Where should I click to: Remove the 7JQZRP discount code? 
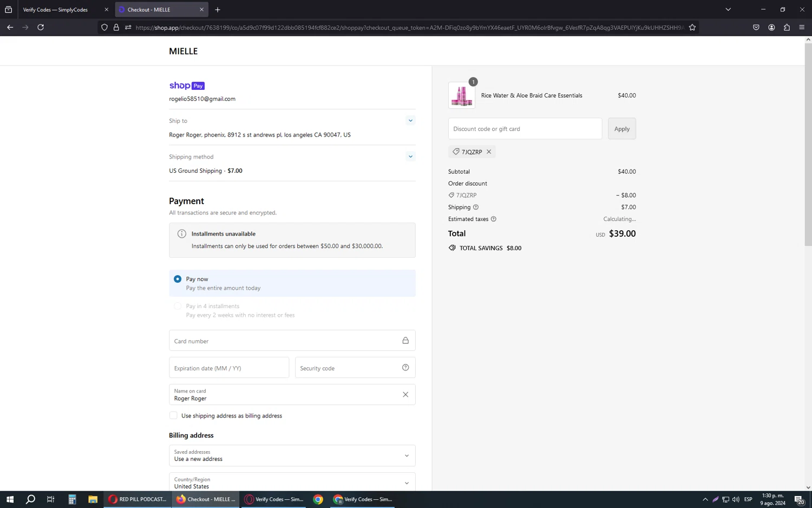tap(489, 152)
